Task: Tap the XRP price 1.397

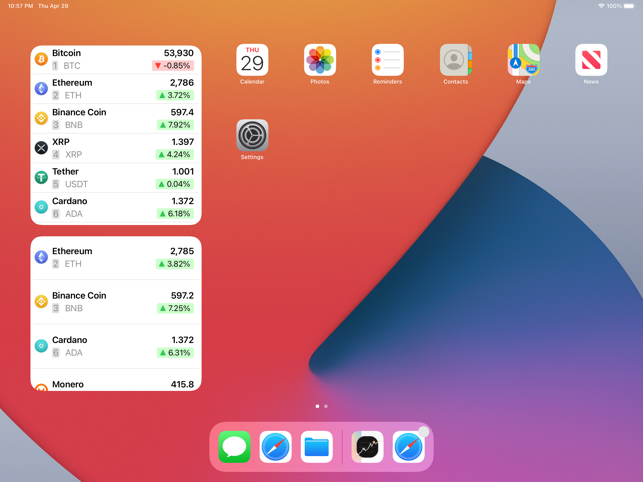Action: click(182, 142)
